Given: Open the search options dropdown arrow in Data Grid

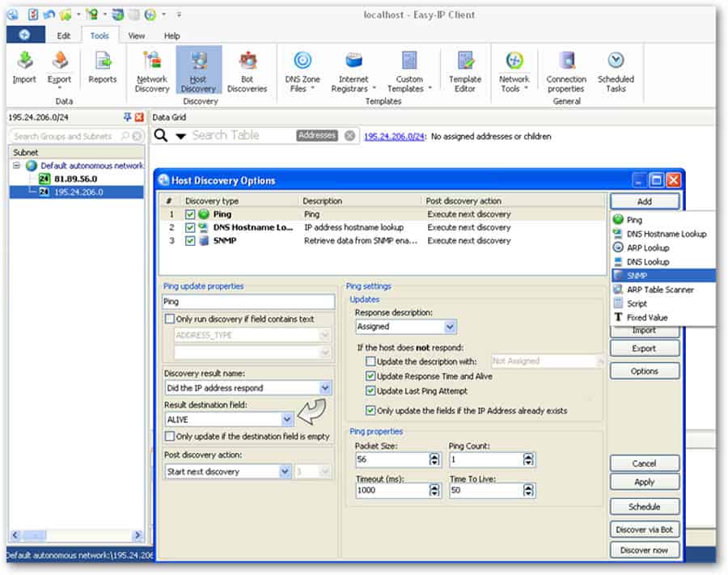Looking at the screenshot, I should (180, 136).
